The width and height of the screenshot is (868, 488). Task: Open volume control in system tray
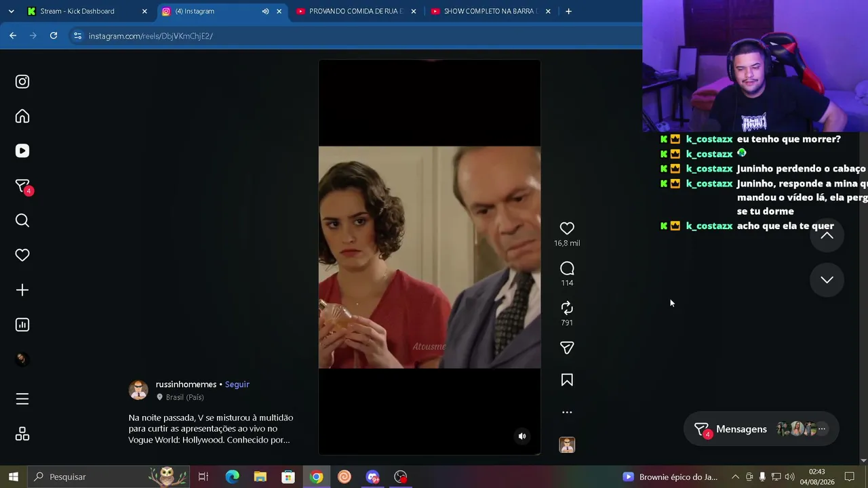tap(789, 477)
